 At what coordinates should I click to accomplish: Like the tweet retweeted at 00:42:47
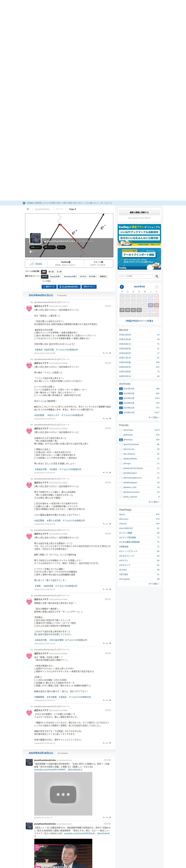(110, 589)
